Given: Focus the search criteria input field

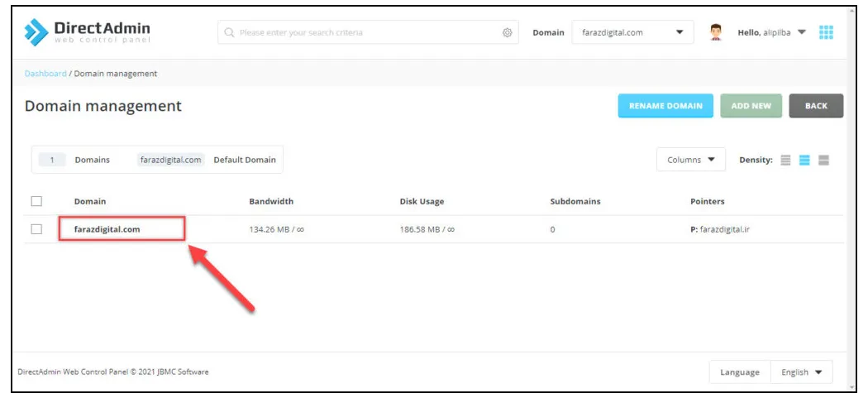Looking at the screenshot, I should point(368,33).
